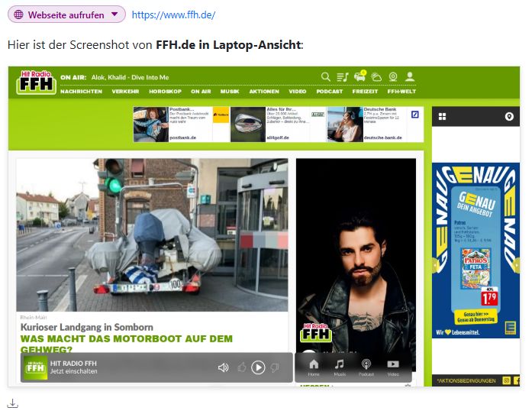The height and width of the screenshot is (414, 532).
Task: Open the Podcast menu item
Action: (330, 92)
